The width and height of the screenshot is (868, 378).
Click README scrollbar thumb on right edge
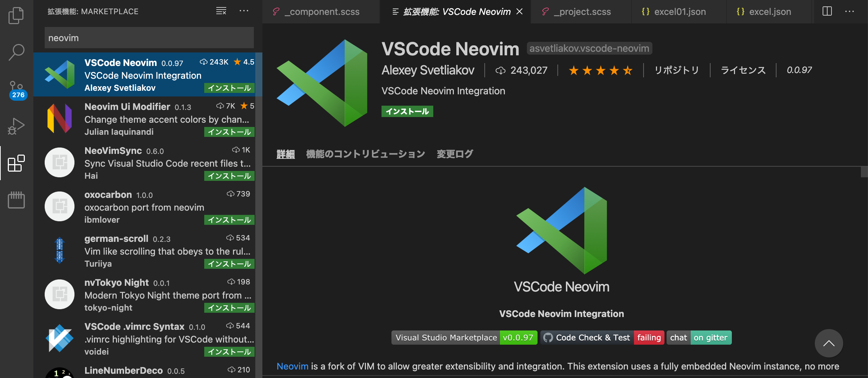(864, 172)
